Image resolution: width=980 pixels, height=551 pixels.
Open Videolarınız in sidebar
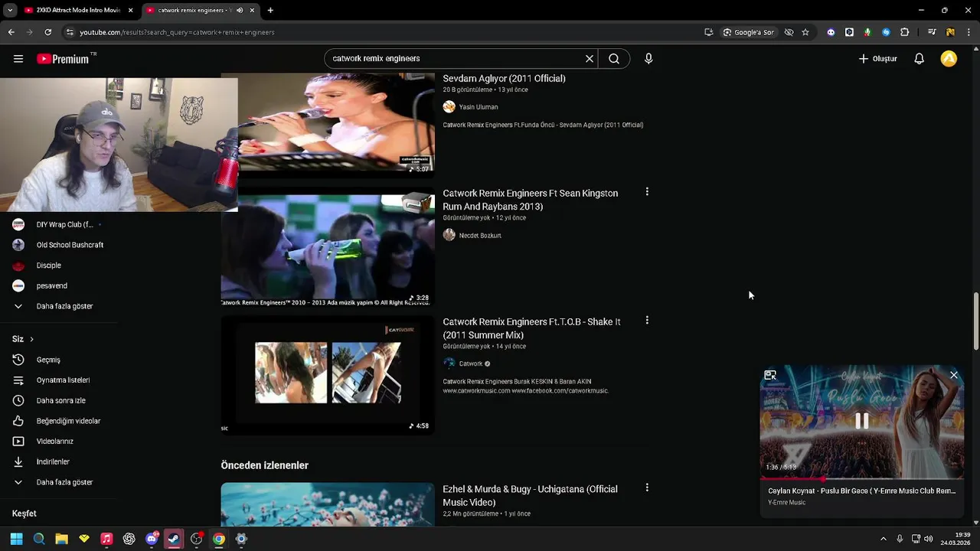click(x=54, y=442)
